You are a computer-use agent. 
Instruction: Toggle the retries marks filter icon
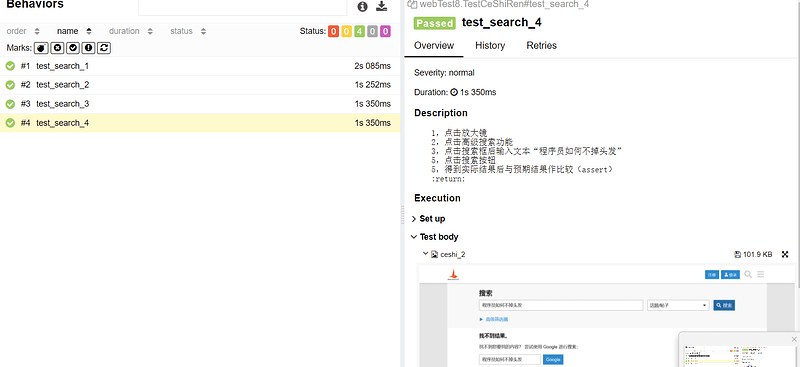point(105,48)
